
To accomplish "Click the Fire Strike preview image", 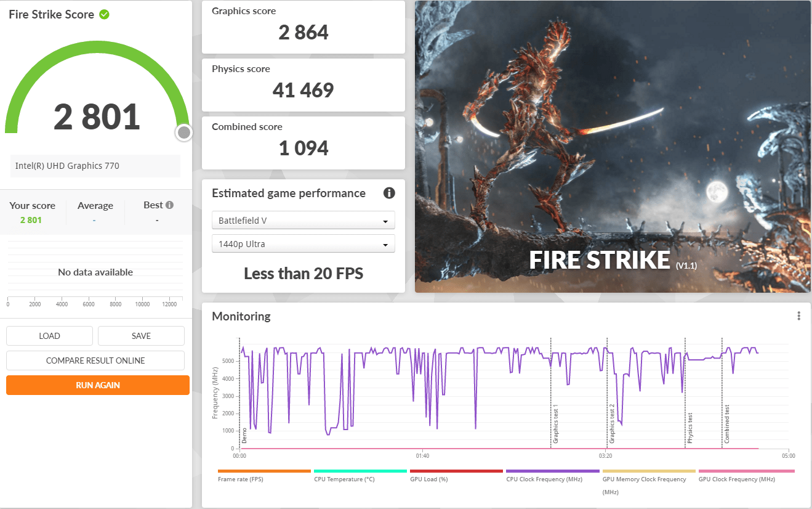I will [613, 147].
